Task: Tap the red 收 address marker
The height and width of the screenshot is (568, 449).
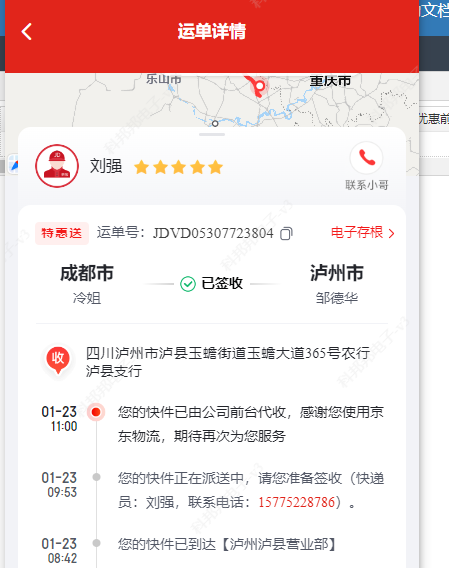Action: click(x=58, y=359)
